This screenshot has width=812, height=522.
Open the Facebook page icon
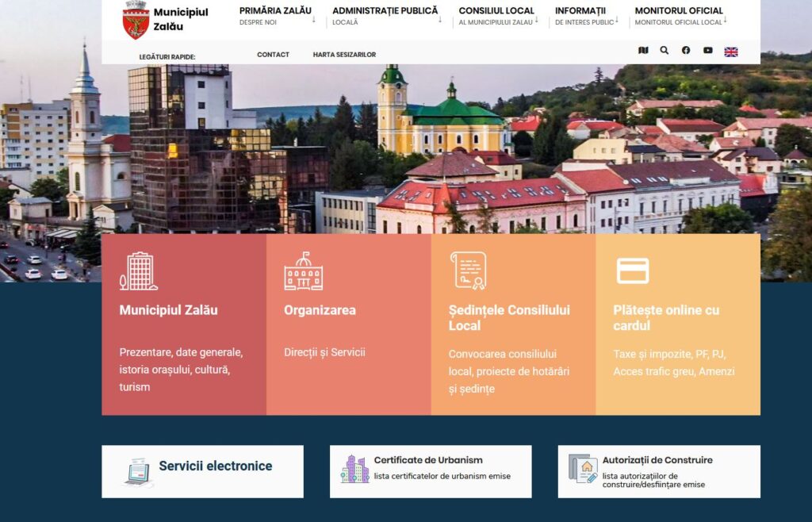coord(686,51)
